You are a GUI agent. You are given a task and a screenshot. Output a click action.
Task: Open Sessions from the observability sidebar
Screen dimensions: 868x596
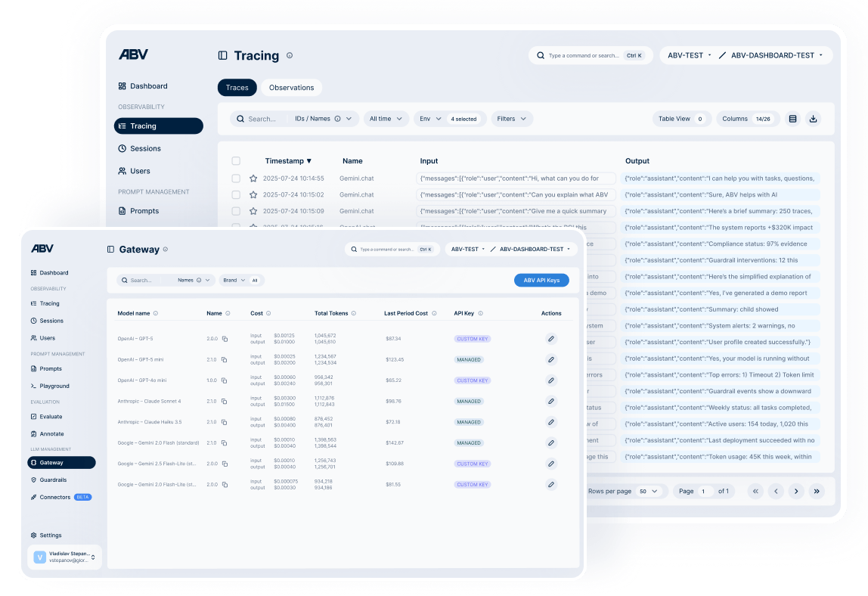144,148
